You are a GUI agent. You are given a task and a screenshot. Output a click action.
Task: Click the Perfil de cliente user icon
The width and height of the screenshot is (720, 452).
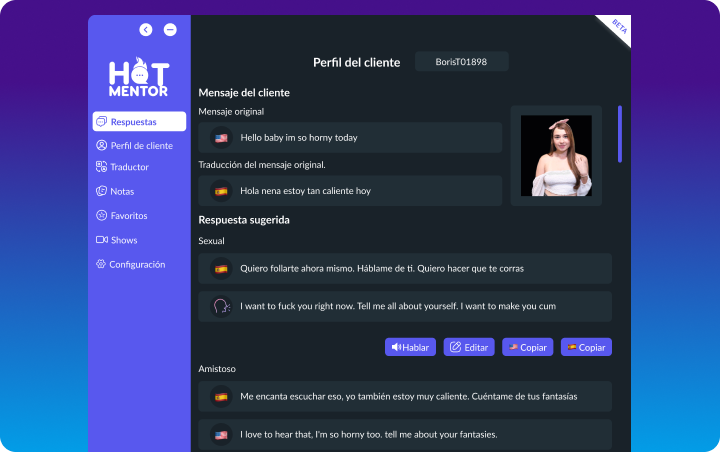pos(101,145)
